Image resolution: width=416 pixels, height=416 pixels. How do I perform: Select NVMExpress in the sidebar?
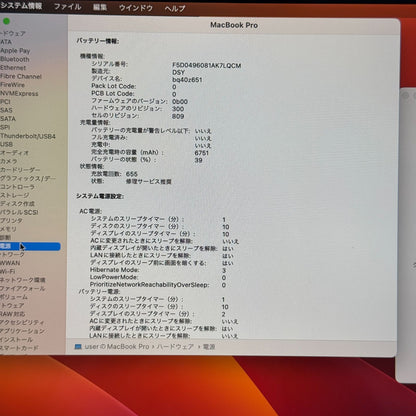(19, 93)
